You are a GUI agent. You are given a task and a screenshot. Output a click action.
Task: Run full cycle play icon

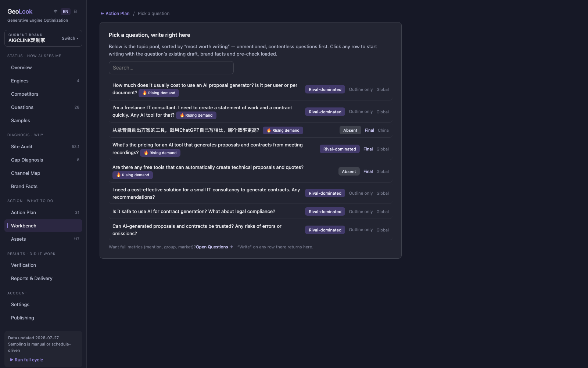12,360
